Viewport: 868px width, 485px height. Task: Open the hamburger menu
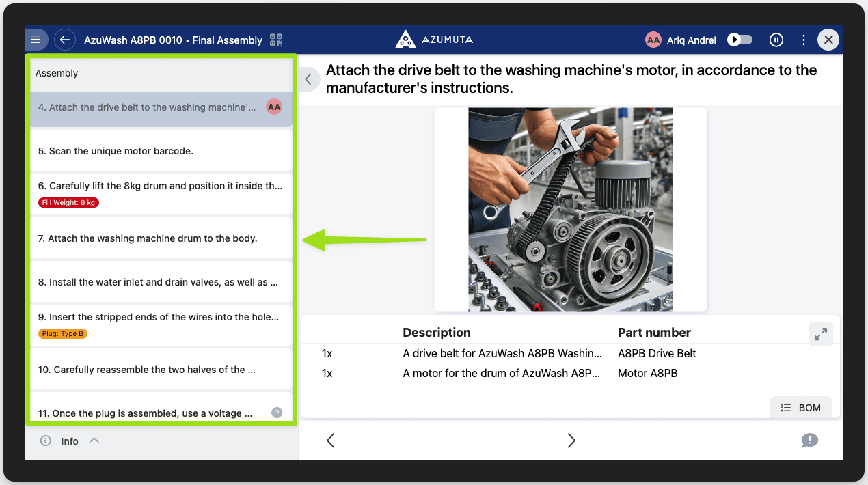(36, 40)
